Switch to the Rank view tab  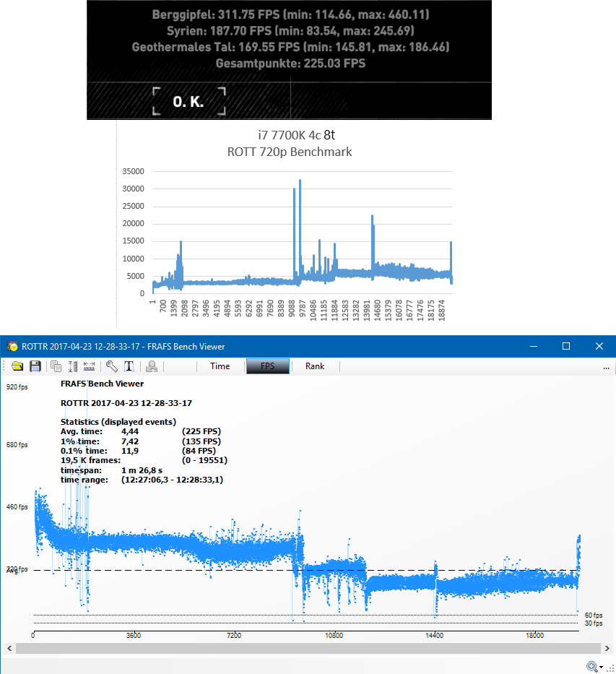(315, 366)
